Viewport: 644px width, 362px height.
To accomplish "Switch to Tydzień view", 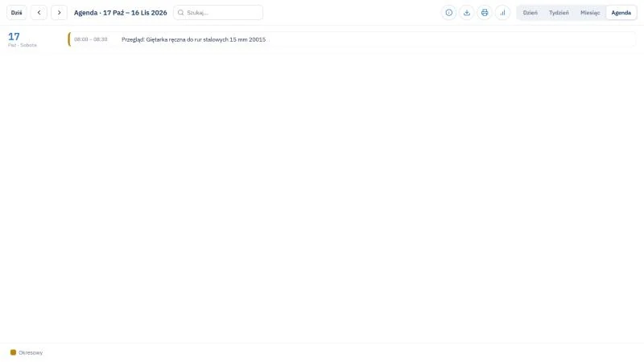I will point(559,13).
